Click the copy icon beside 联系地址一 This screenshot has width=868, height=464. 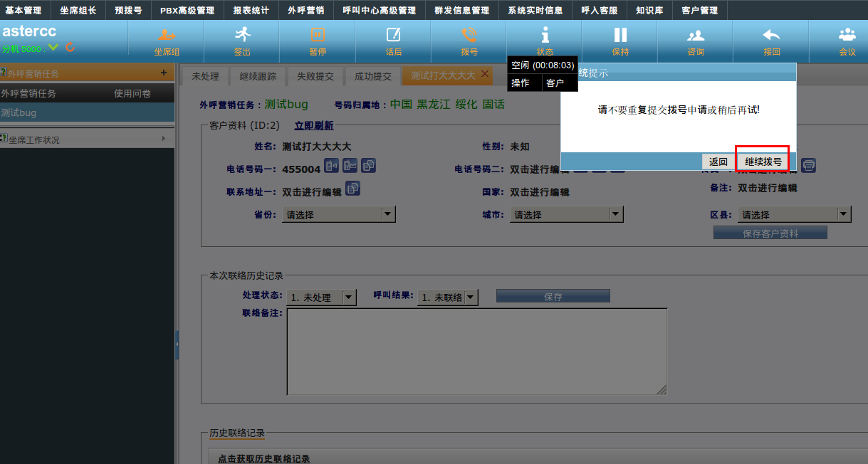(x=353, y=189)
